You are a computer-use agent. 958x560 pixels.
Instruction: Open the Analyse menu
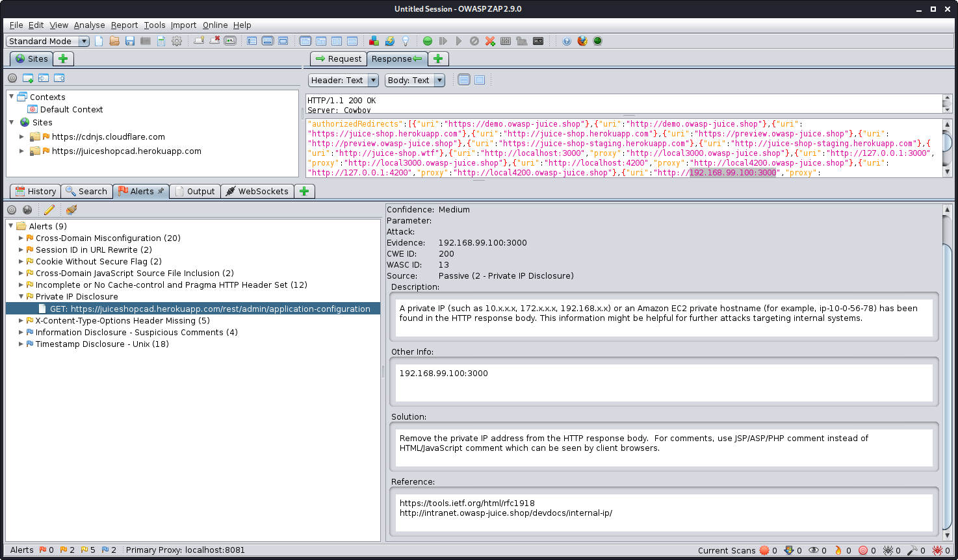(x=89, y=25)
